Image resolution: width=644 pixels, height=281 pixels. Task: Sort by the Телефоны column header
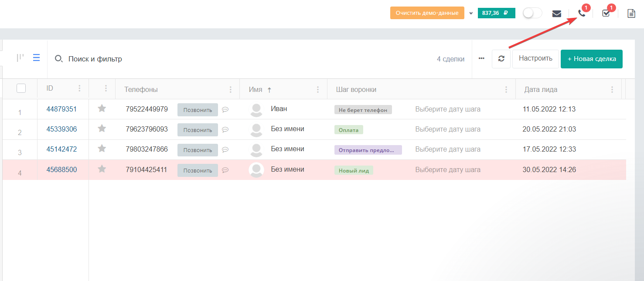[x=141, y=89]
